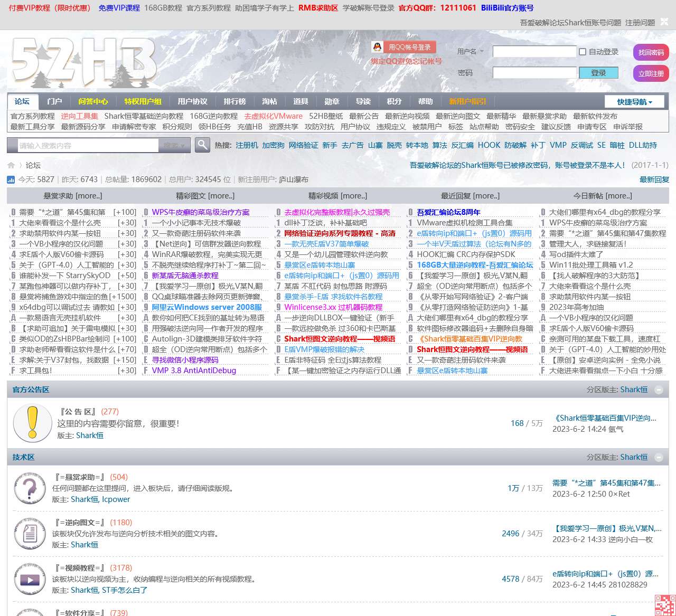Open the 逆向图文 document forum icon
676x616 pixels.
(x=30, y=534)
